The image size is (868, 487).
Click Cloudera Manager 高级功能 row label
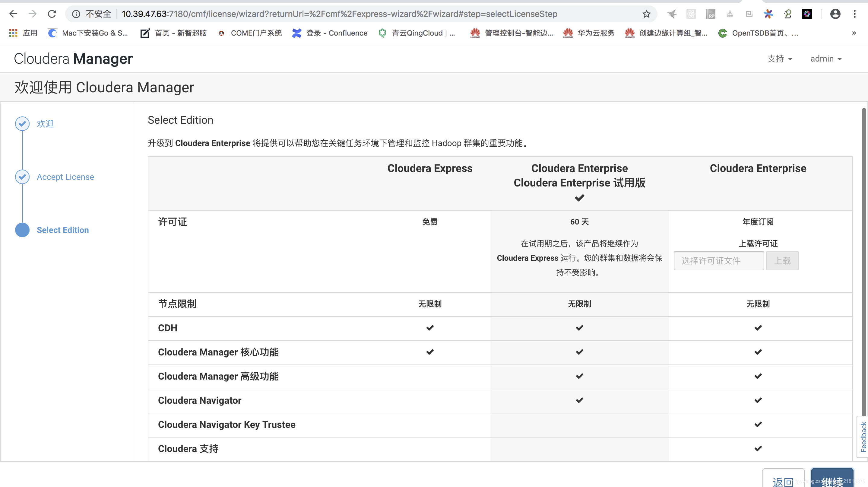click(218, 376)
